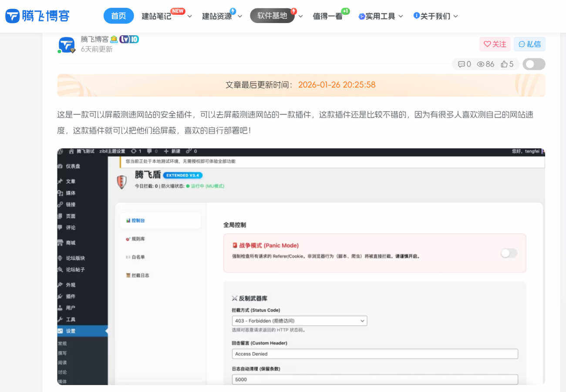
Task: Open the 值得一看 menu item
Action: click(x=327, y=16)
